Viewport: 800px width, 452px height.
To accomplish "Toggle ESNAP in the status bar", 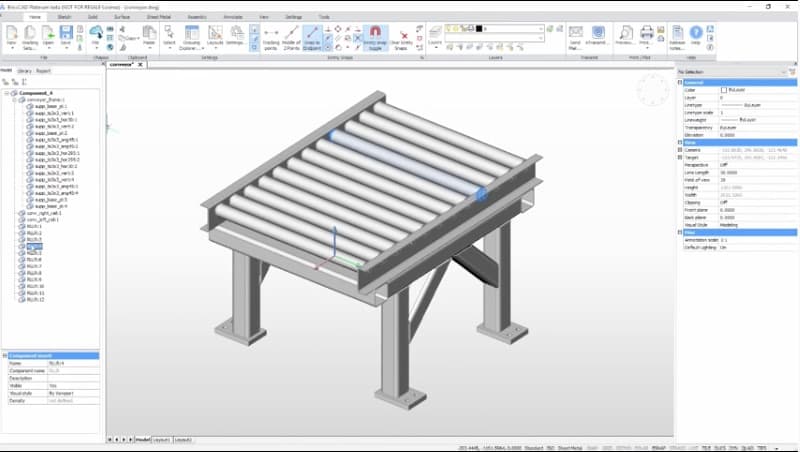I will pos(659,448).
